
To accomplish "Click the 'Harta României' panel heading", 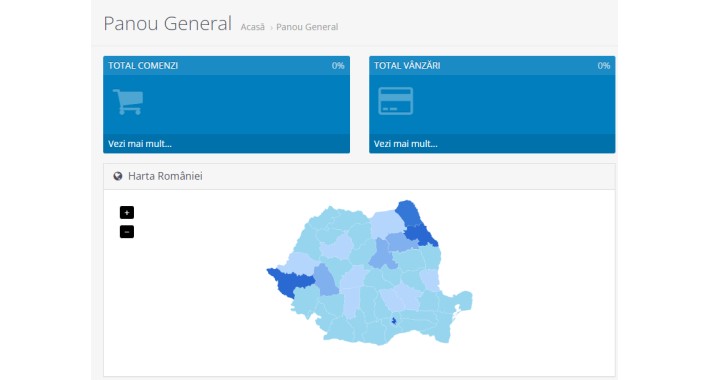I will tap(165, 176).
